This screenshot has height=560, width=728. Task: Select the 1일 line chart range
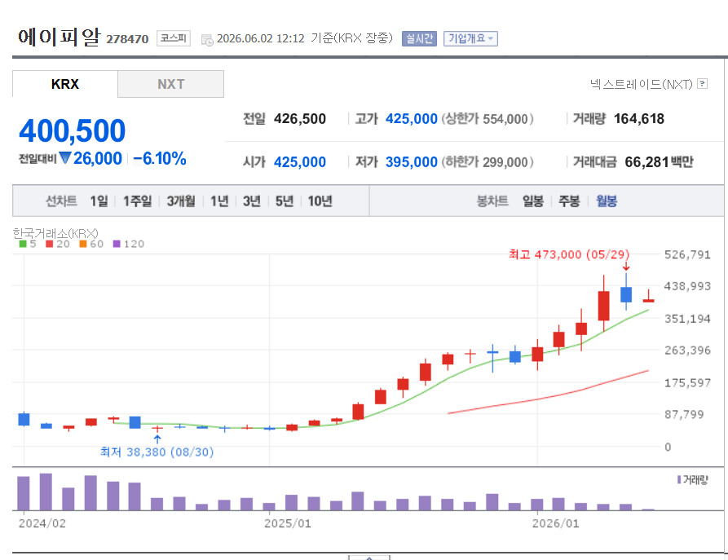click(x=99, y=201)
